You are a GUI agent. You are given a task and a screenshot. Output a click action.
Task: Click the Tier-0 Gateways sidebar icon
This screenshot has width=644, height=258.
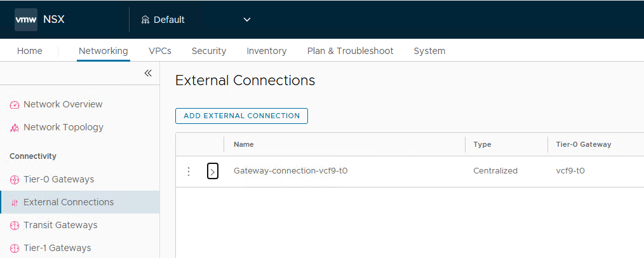point(15,180)
